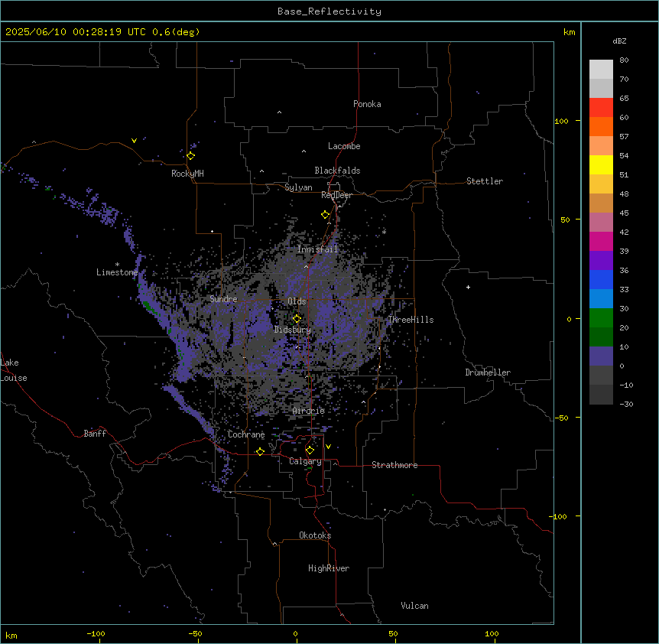
Task: Click the 80 value in dBZ legend
Action: [x=624, y=60]
